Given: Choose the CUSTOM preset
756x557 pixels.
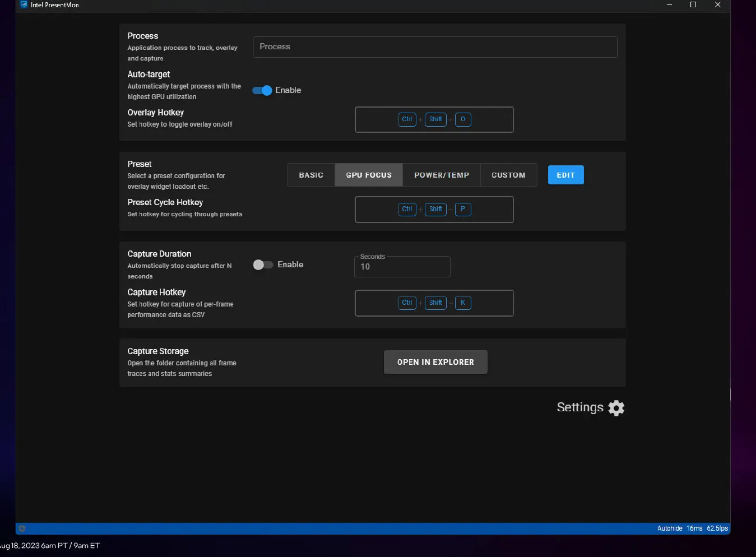Looking at the screenshot, I should (x=508, y=175).
